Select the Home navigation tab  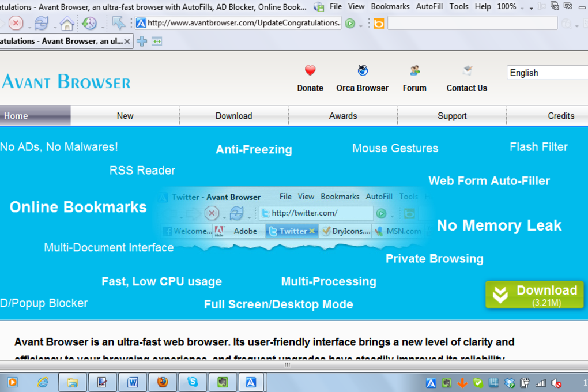[x=35, y=116]
